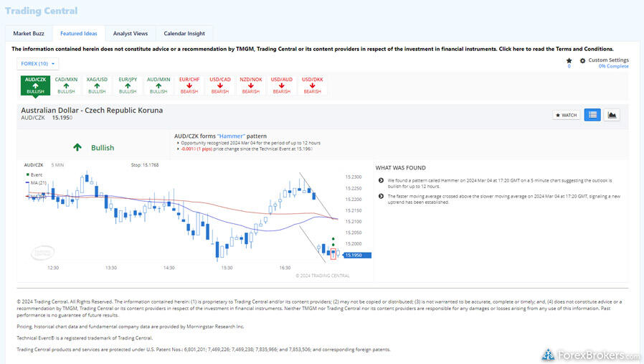Open the "Hammer" pattern link
The image size is (644, 364).
[231, 136]
